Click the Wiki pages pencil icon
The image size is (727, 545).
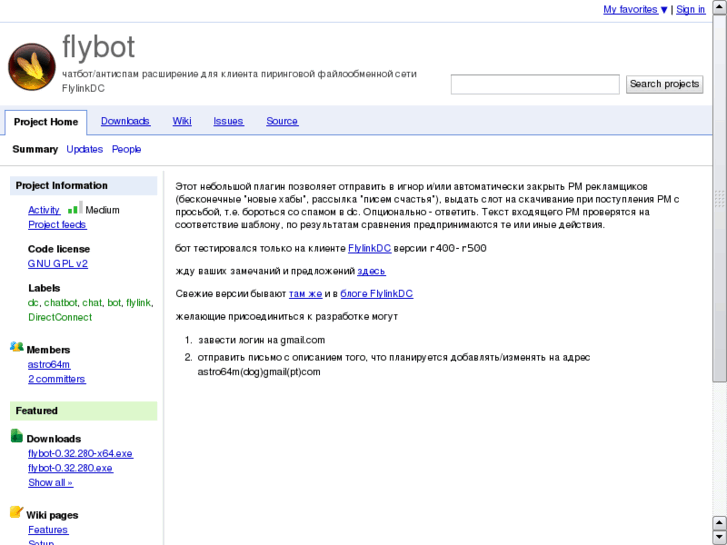click(16, 512)
